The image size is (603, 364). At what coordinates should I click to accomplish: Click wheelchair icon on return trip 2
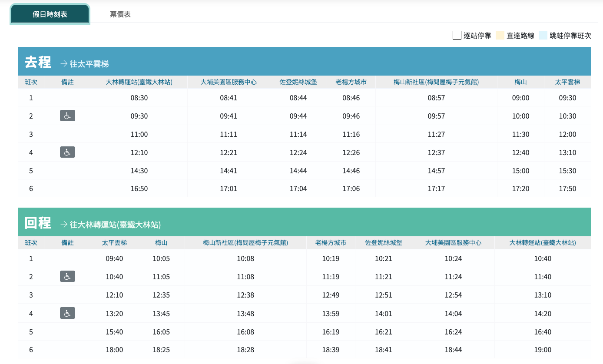pyautogui.click(x=67, y=276)
